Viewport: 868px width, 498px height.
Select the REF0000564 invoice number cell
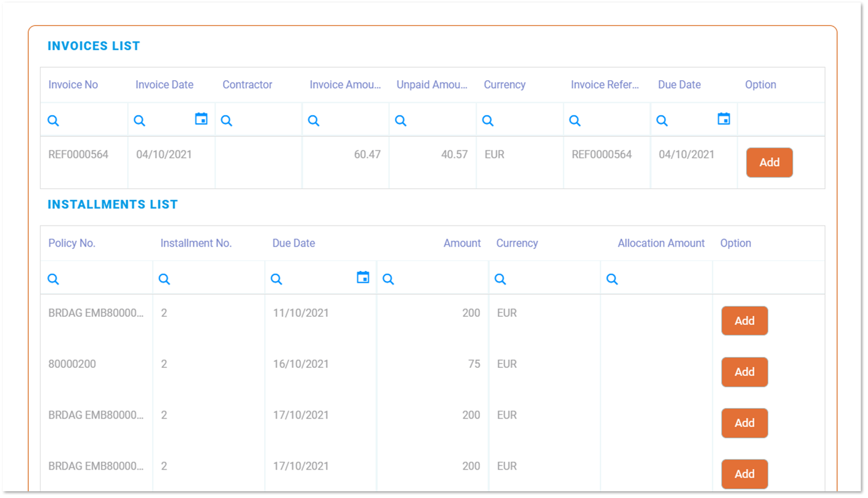click(78, 155)
